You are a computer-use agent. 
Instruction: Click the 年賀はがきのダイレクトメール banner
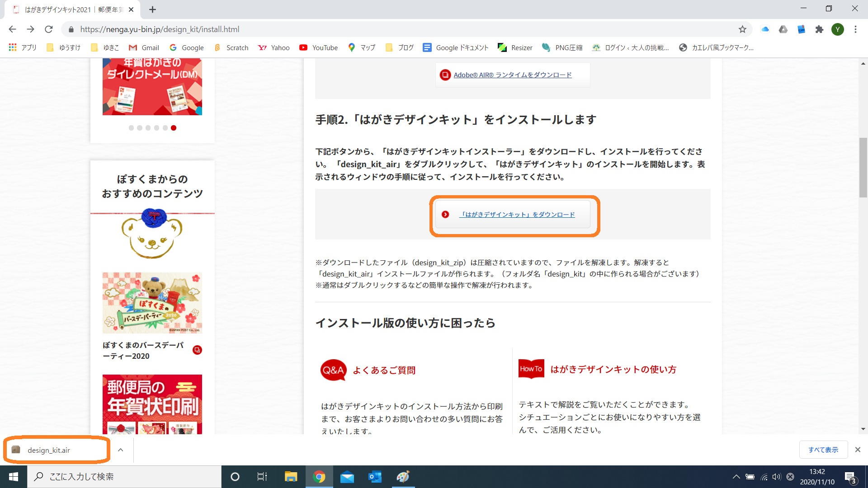click(152, 86)
